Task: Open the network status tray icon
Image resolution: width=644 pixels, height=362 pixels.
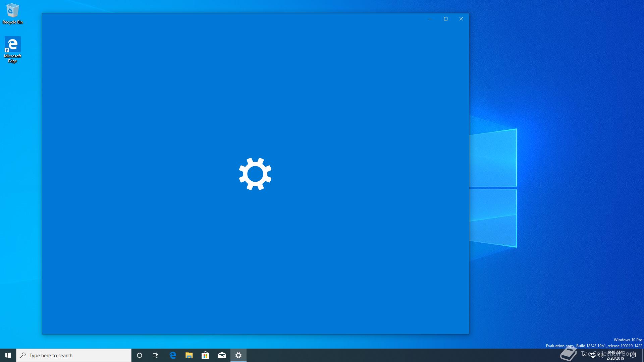Action: pyautogui.click(x=593, y=355)
